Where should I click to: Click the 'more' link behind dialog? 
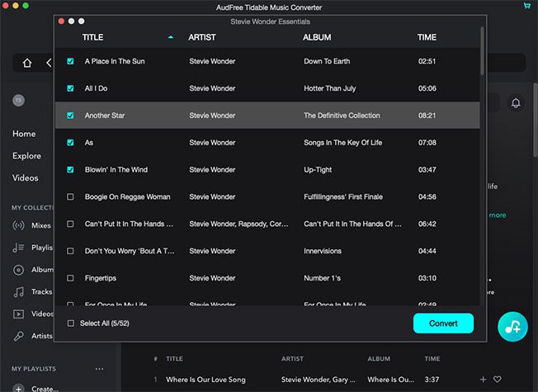click(x=498, y=215)
